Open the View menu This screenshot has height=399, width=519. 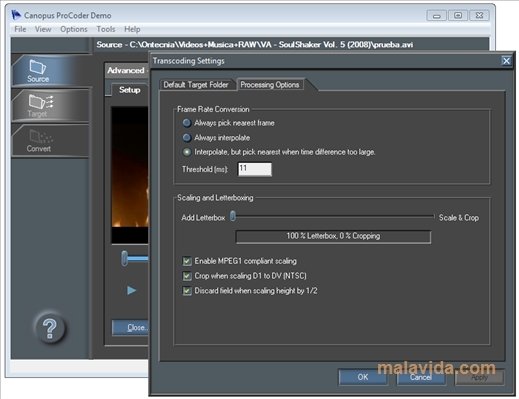click(43, 29)
